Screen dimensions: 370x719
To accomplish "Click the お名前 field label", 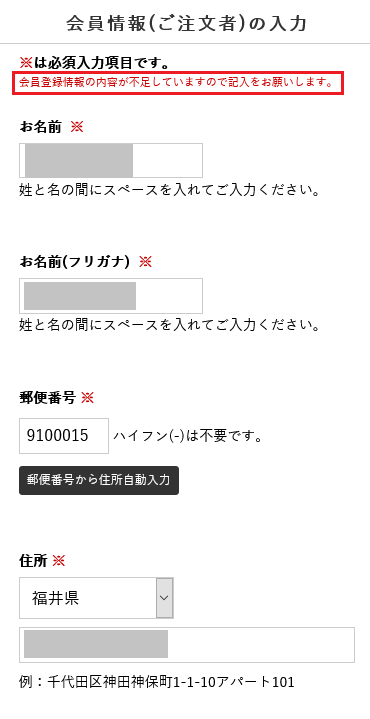I will pyautogui.click(x=40, y=127).
